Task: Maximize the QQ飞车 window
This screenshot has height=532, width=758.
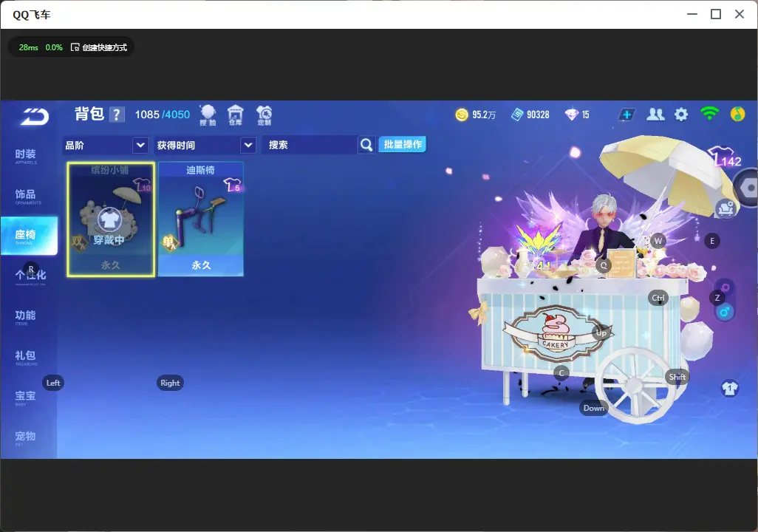Action: 716,14
